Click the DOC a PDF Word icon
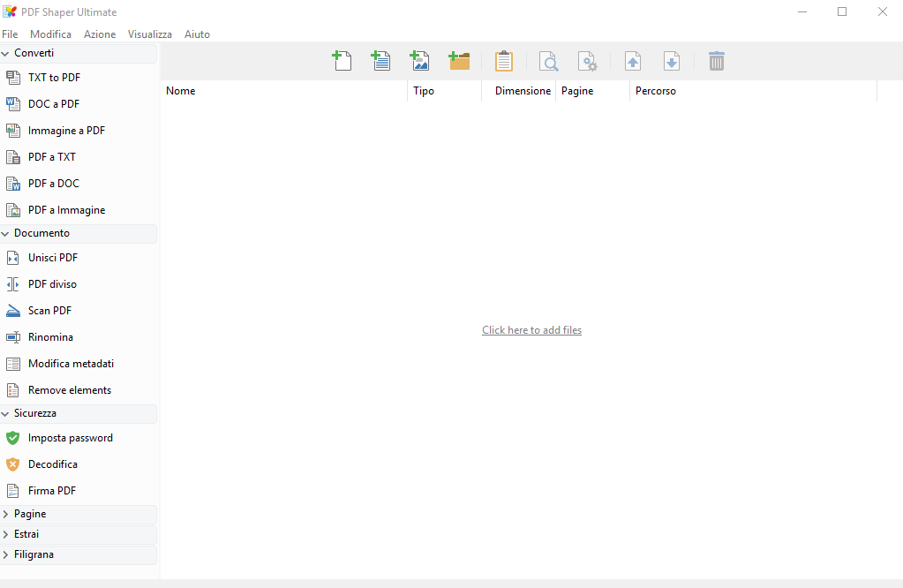Image resolution: width=903 pixels, height=588 pixels. click(12, 103)
